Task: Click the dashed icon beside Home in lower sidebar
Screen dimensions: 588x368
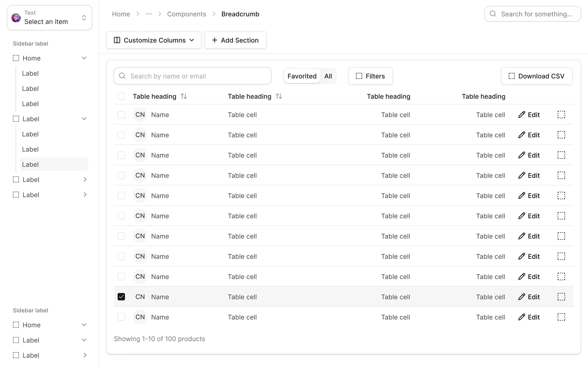Action: click(x=16, y=325)
